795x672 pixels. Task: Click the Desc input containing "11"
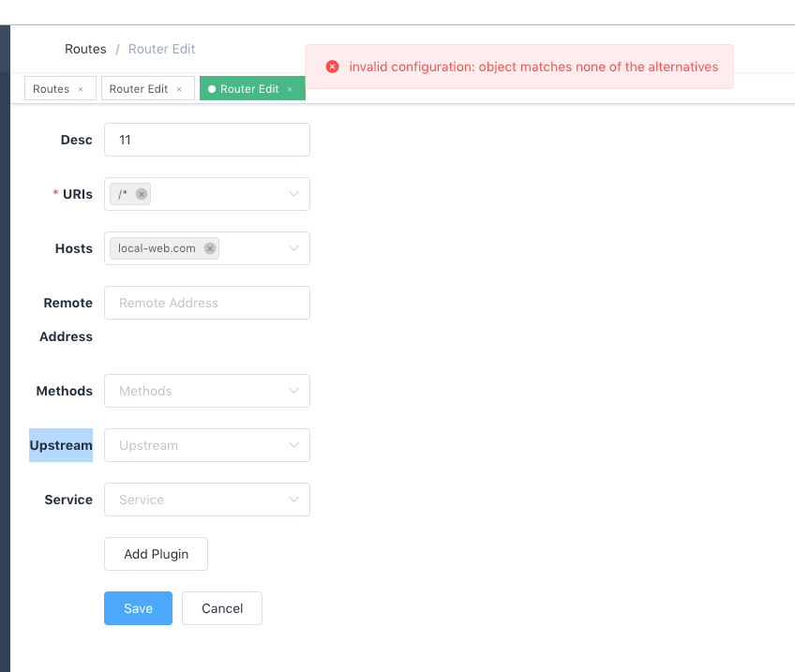tap(206, 140)
